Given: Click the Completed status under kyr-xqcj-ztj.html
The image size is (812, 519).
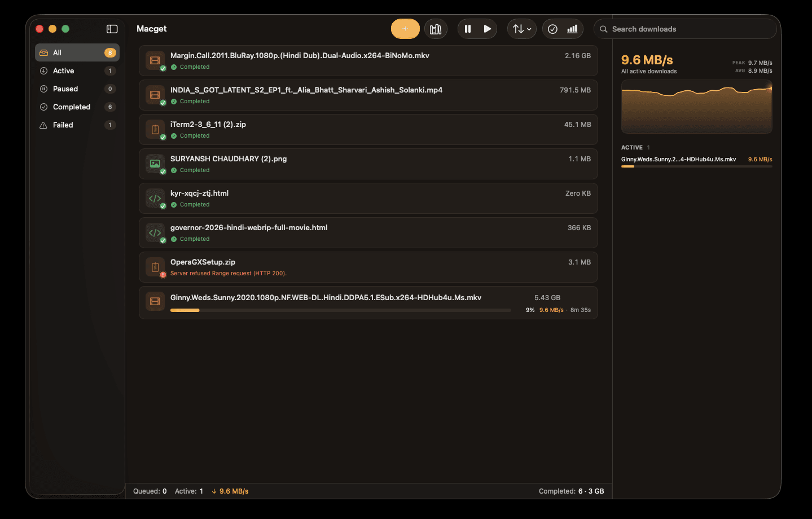Looking at the screenshot, I should tap(190, 205).
